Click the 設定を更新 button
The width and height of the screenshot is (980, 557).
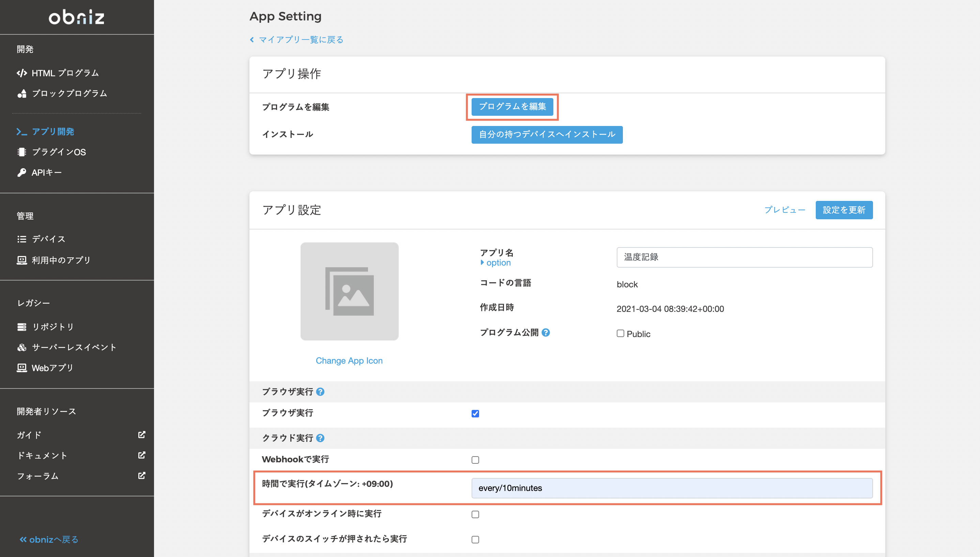(x=844, y=210)
